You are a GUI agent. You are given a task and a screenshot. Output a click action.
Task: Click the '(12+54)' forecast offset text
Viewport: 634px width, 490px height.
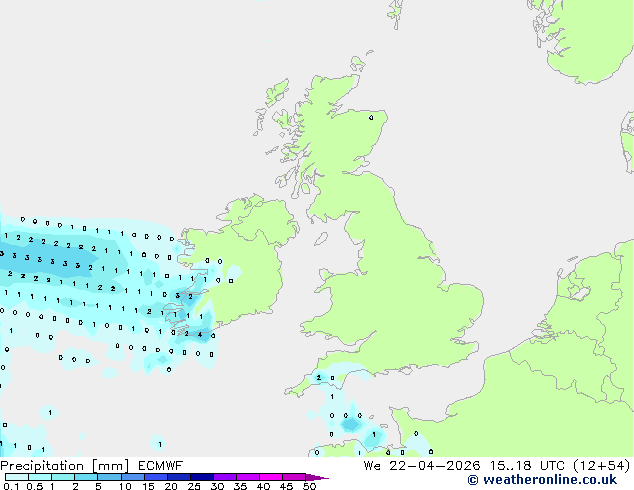tap(602, 466)
